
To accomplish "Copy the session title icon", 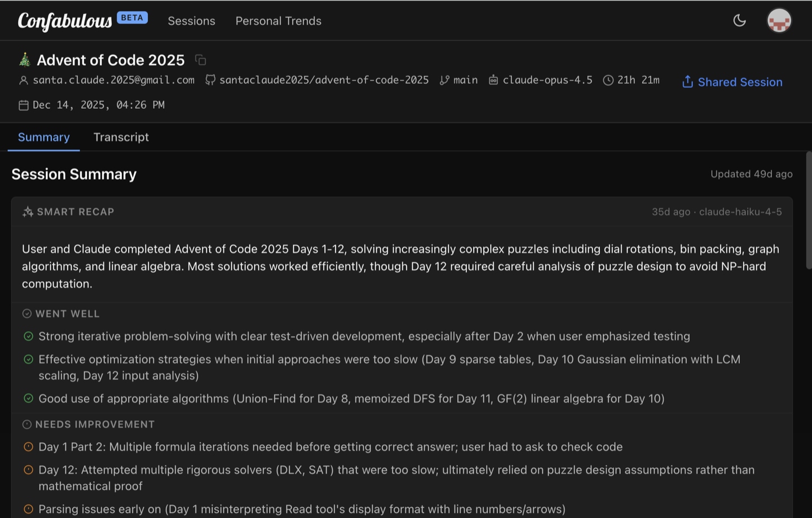I will point(201,60).
